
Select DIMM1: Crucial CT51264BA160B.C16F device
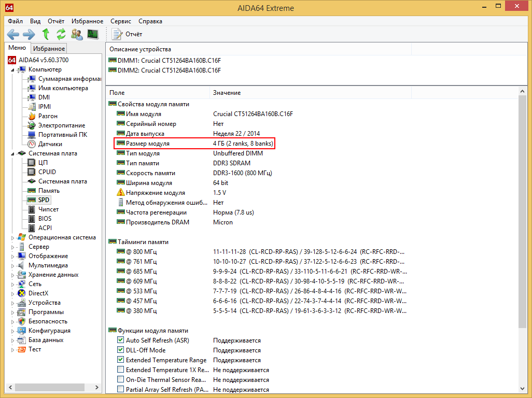click(170, 60)
